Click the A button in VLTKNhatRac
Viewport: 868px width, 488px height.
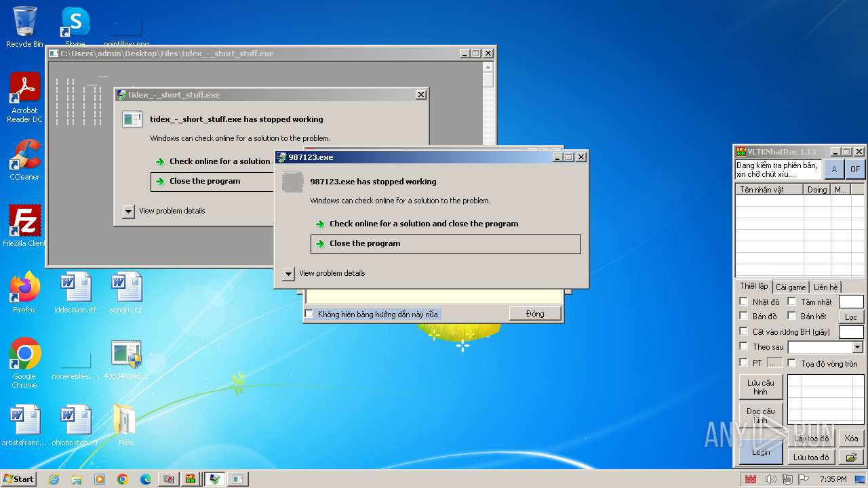[834, 169]
